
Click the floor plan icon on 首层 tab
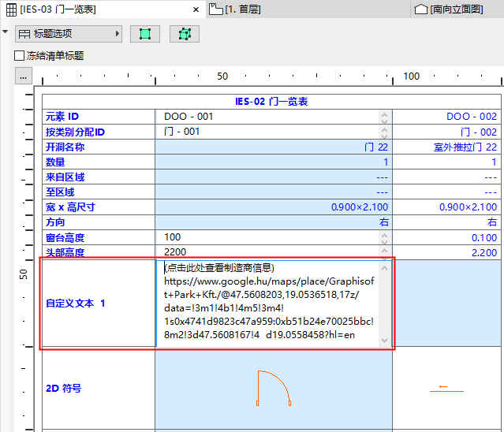[x=215, y=9]
